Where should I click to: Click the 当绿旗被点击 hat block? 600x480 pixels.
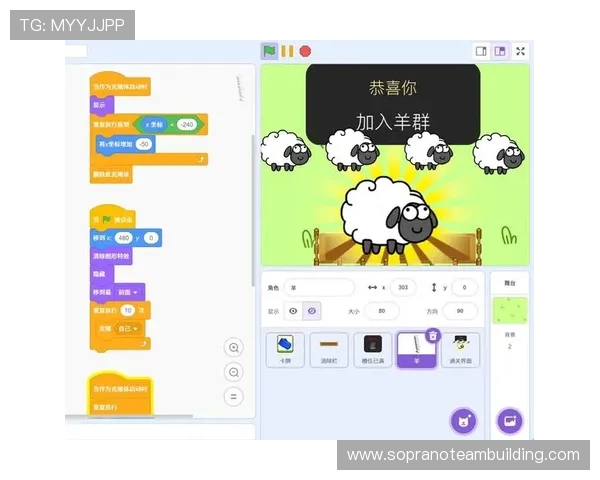[112, 217]
